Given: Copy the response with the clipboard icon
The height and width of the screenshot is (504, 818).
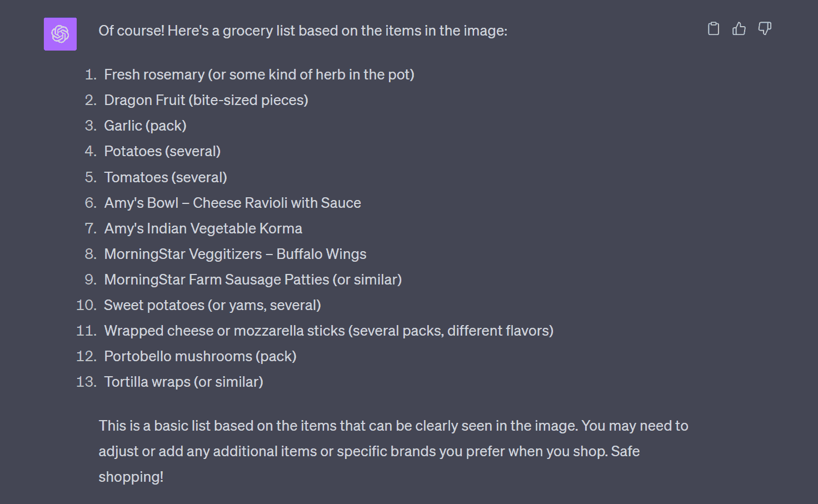Looking at the screenshot, I should [713, 29].
